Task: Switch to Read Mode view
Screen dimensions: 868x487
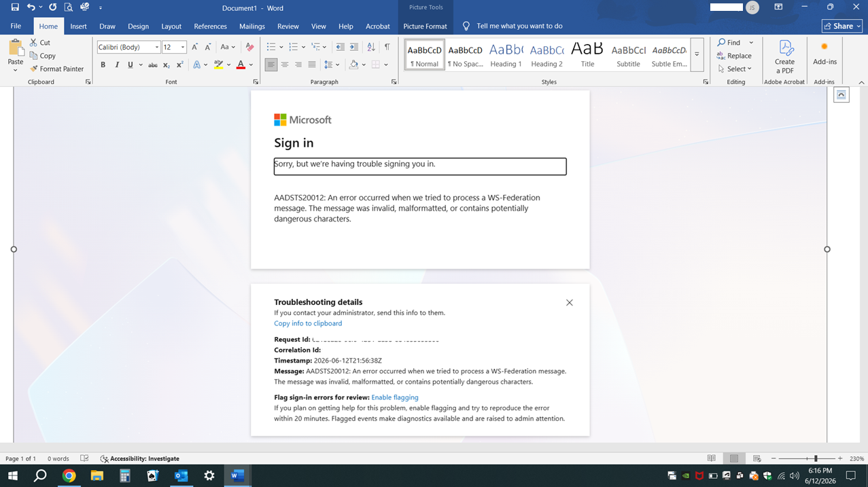Action: (711, 458)
